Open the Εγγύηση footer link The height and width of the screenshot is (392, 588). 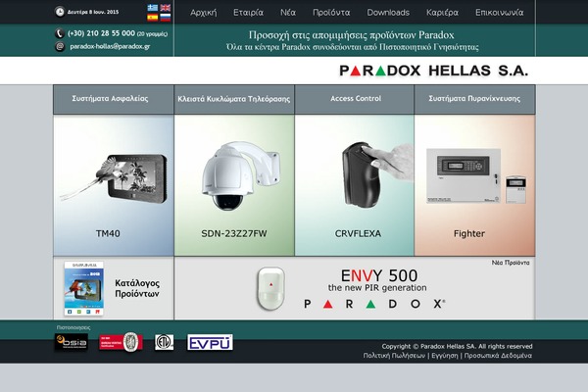point(445,355)
